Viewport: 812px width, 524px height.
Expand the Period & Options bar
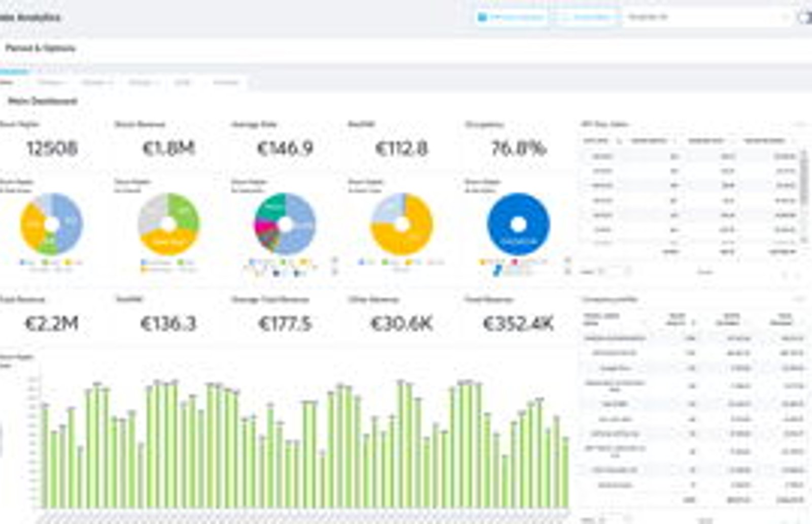(x=406, y=49)
